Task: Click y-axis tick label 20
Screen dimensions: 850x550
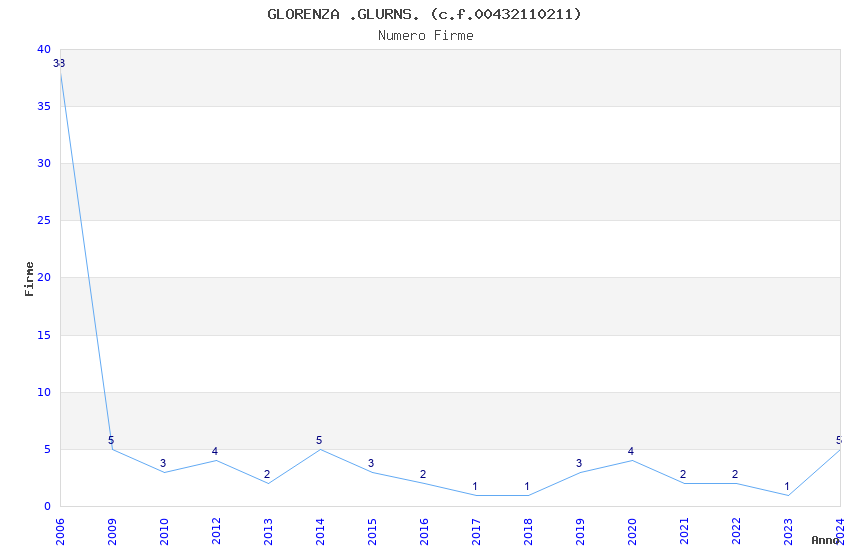Action: tap(44, 277)
